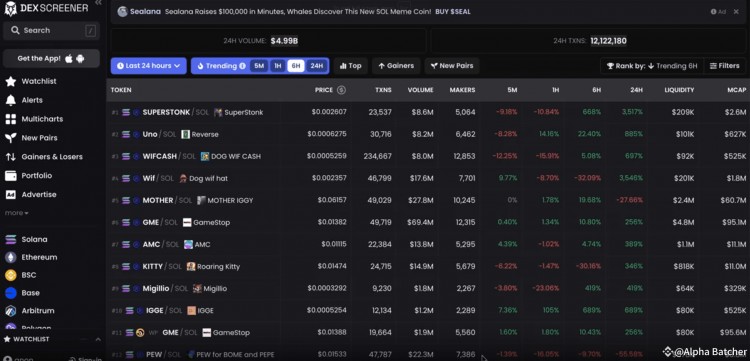This screenshot has width=750, height=361.
Task: Toggle trending timeframe to 5M
Action: point(259,66)
